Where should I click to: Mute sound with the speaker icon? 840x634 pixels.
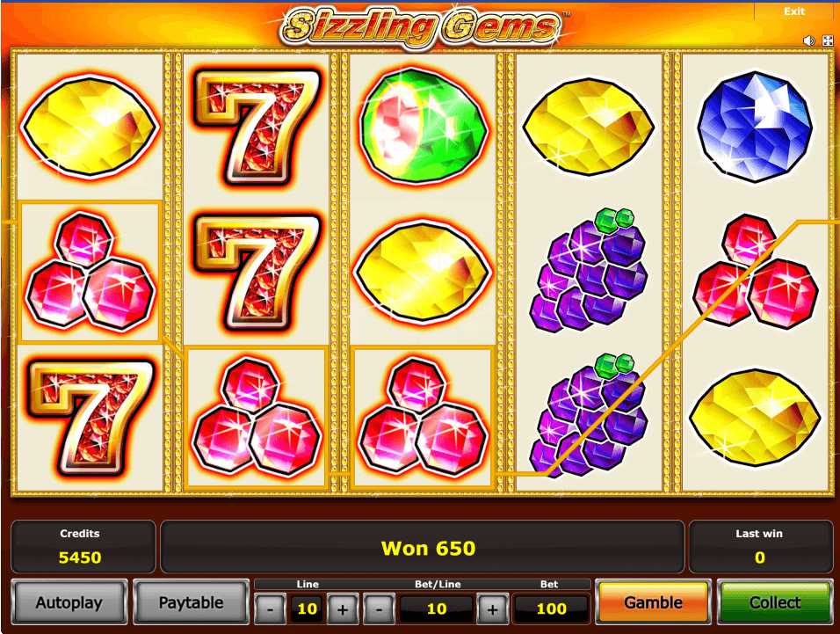809,40
